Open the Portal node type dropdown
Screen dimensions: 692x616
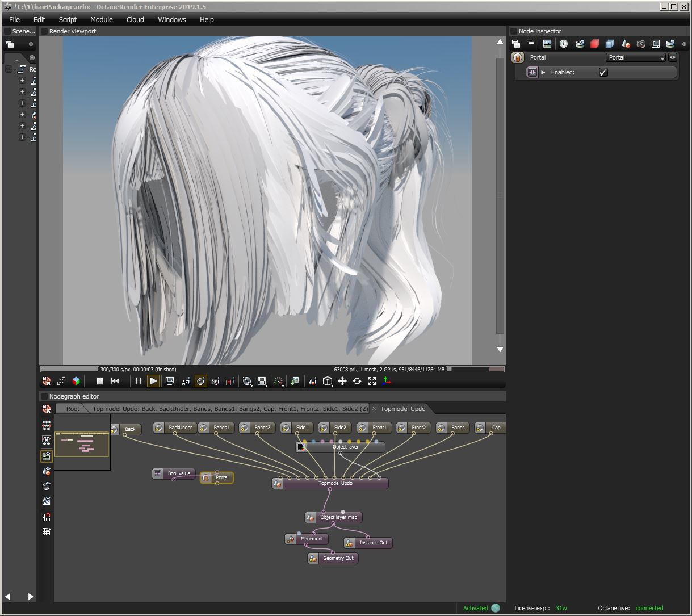pos(636,57)
